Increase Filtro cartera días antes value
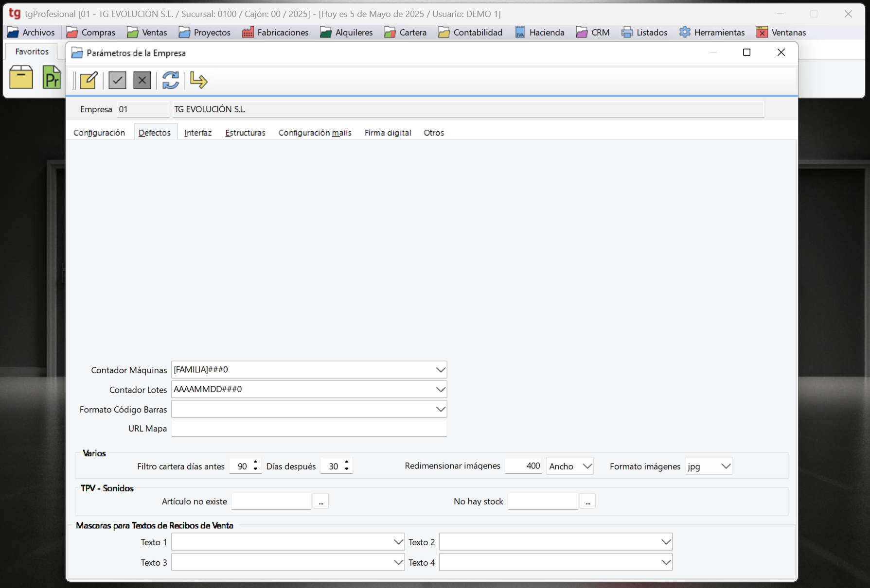The height and width of the screenshot is (588, 870). [x=255, y=462]
